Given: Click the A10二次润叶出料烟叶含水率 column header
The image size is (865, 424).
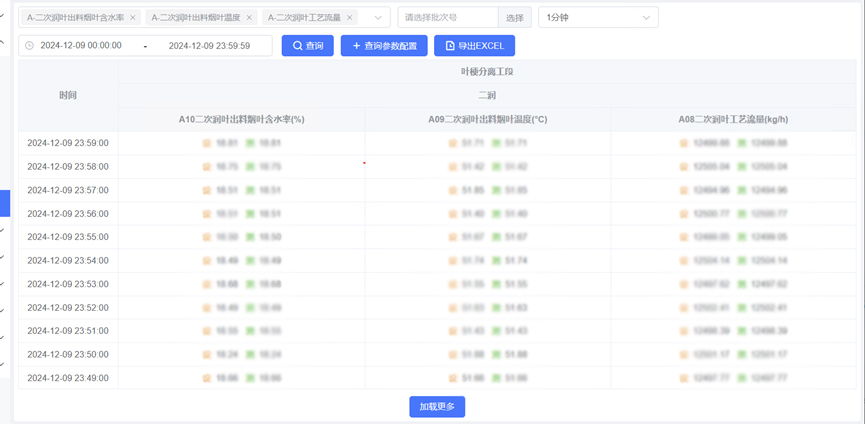Looking at the screenshot, I should (x=241, y=119).
